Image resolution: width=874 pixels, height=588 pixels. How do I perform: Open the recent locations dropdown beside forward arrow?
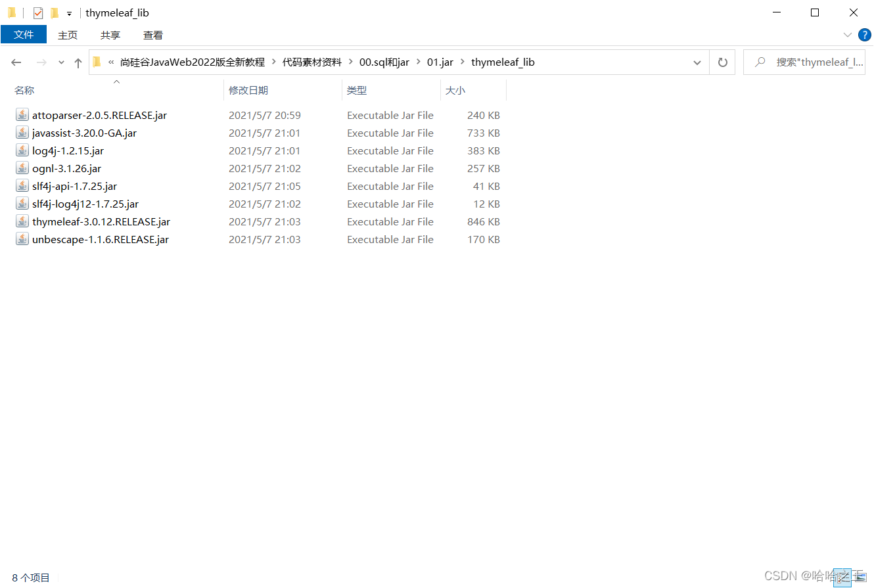click(60, 62)
